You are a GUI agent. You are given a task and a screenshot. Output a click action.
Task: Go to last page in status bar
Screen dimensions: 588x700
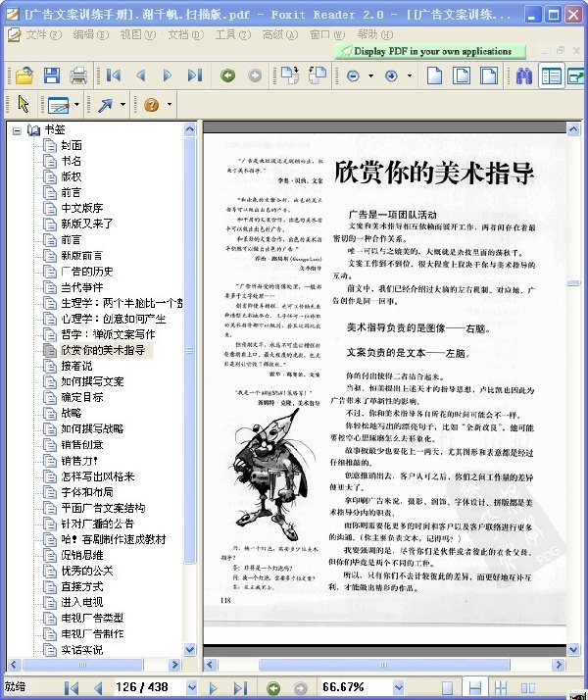click(x=240, y=688)
